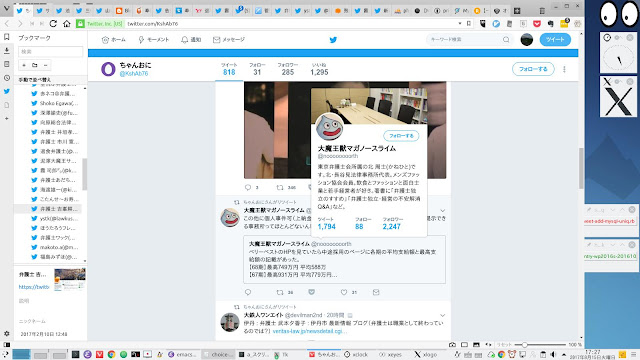Compose a new tweet with ツイート button
This screenshot has height=360, width=640.
[x=555, y=40]
